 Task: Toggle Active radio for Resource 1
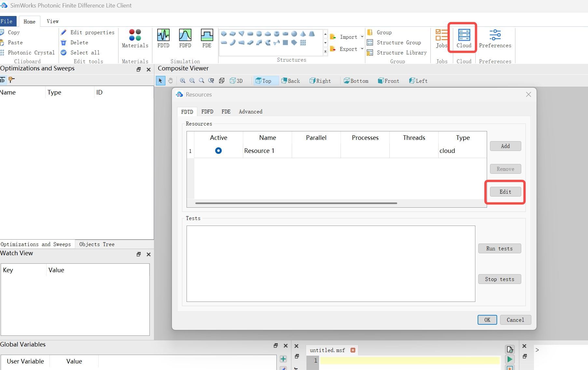(218, 151)
